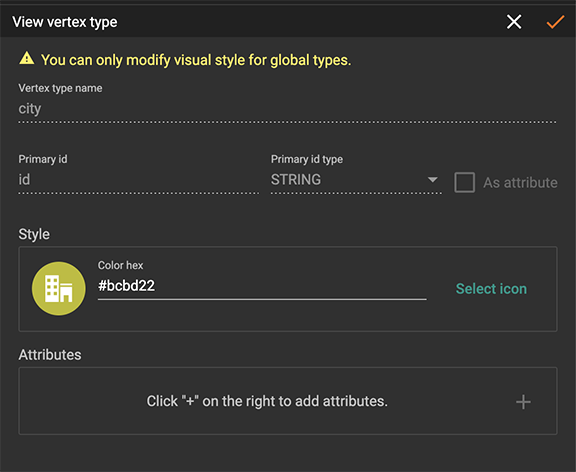Screen dimensions: 576x472
Task: Click the Vertex type name field city
Action: 287,109
